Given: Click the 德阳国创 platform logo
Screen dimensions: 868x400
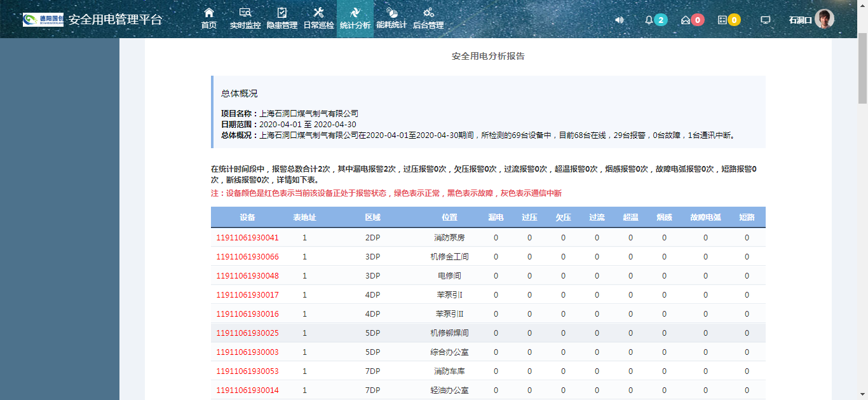Looking at the screenshot, I should pyautogui.click(x=43, y=19).
